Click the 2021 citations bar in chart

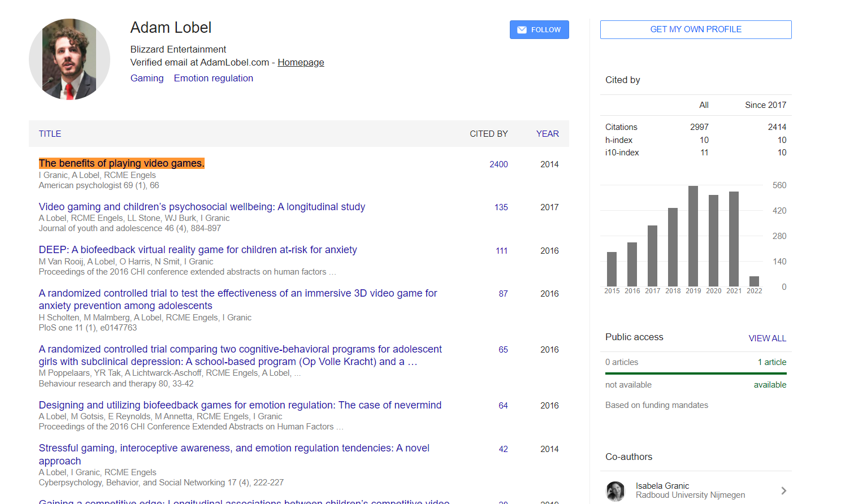pyautogui.click(x=734, y=239)
